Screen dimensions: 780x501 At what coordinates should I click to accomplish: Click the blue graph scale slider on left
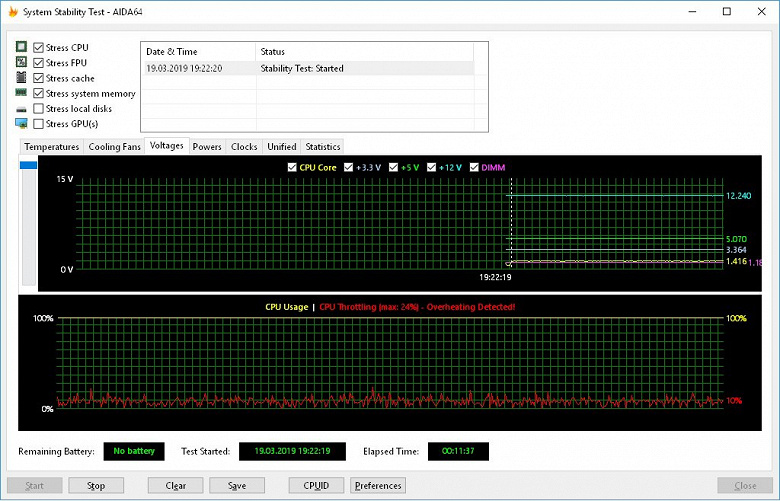pos(28,165)
